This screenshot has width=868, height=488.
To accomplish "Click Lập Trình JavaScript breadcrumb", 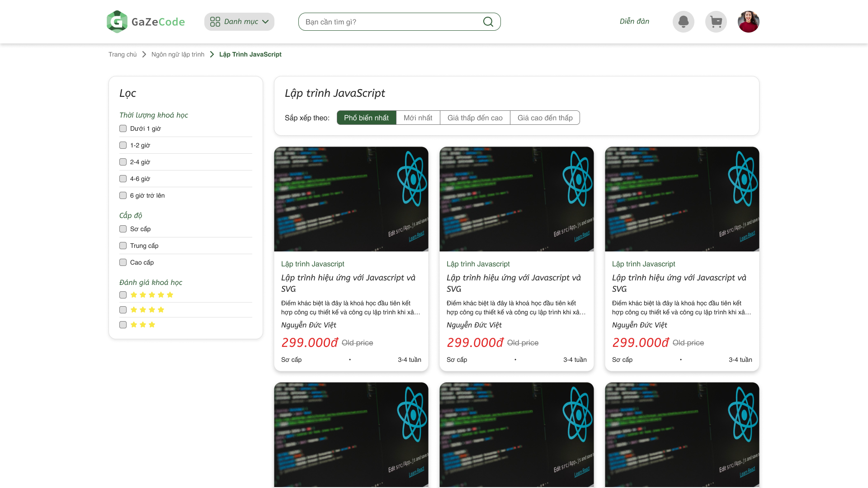I will 250,54.
